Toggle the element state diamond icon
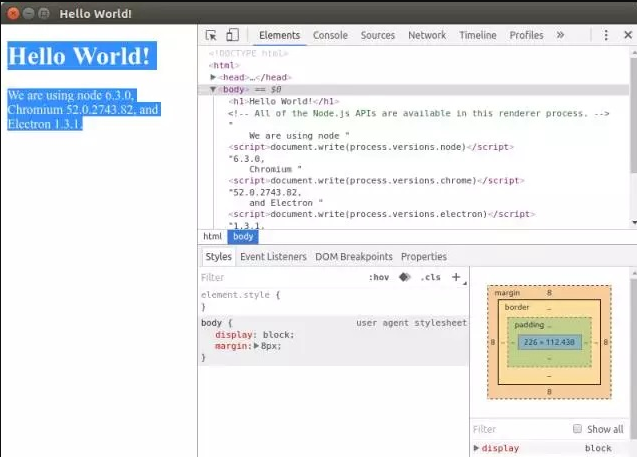This screenshot has height=457, width=637. click(x=405, y=277)
